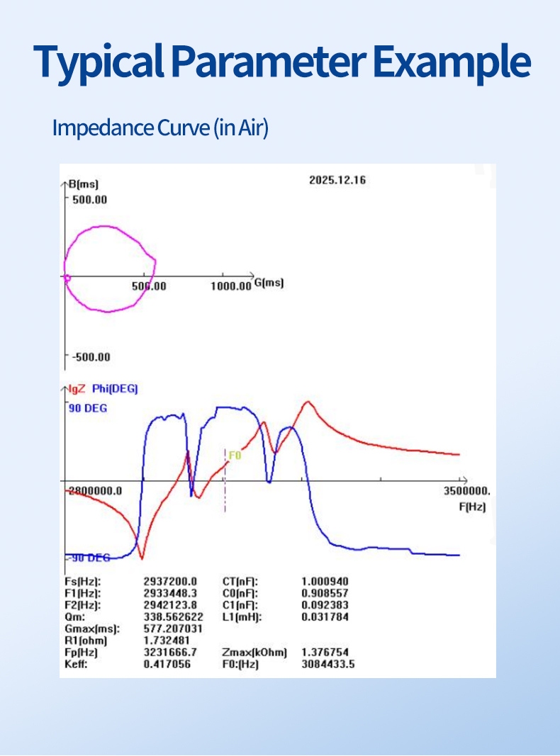Click the CT(nF) value 1.000940
Screen dimensions: 560x756
tap(325, 582)
